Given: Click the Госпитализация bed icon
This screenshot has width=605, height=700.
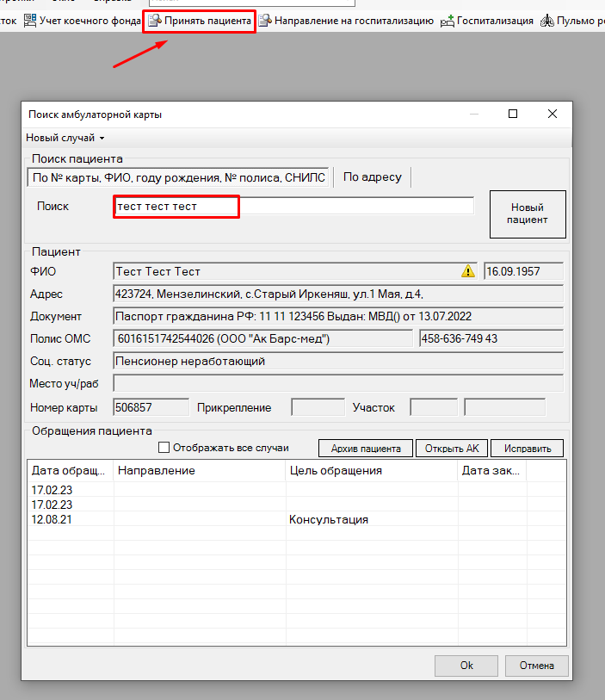Looking at the screenshot, I should pyautogui.click(x=447, y=21).
